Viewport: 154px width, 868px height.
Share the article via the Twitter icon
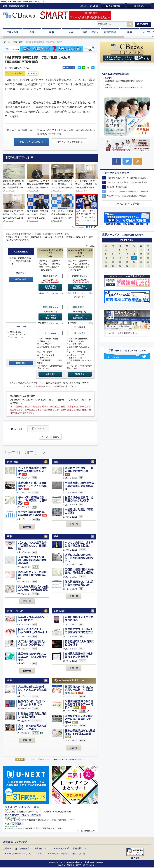(x=79, y=68)
